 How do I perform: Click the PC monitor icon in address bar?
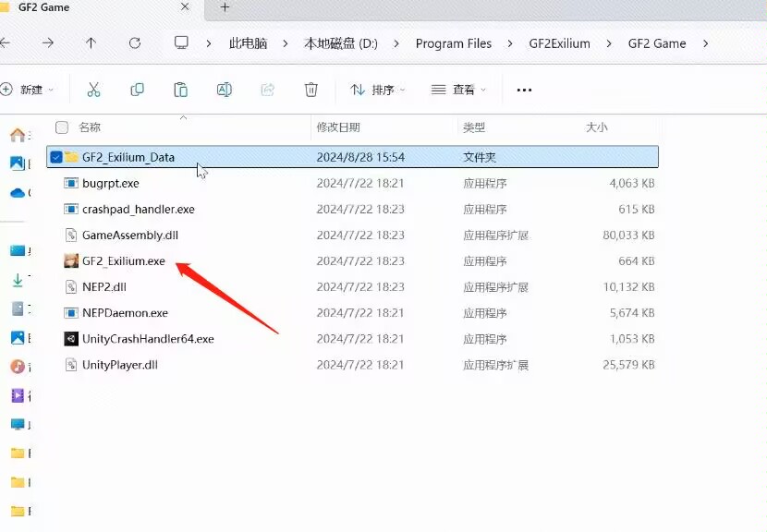click(181, 43)
